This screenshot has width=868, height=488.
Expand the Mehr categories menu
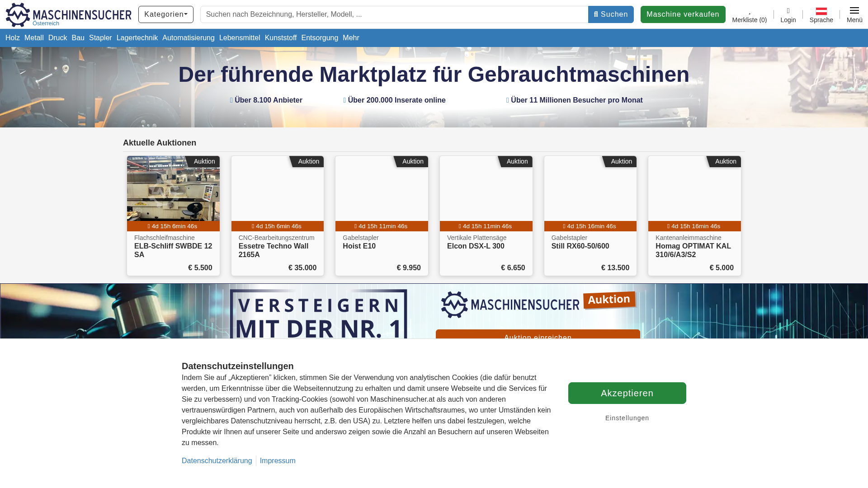click(x=351, y=38)
